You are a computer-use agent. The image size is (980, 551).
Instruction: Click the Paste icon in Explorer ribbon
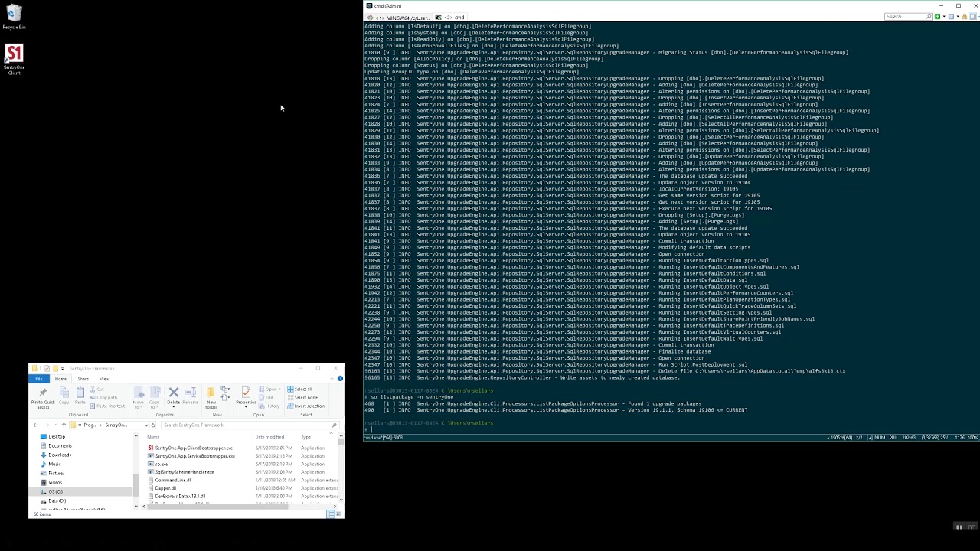coord(80,393)
